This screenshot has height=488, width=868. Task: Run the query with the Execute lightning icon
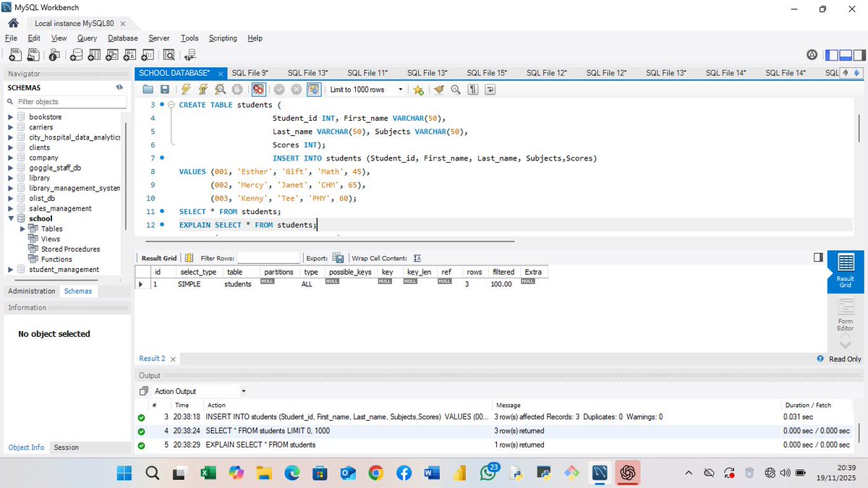(185, 89)
